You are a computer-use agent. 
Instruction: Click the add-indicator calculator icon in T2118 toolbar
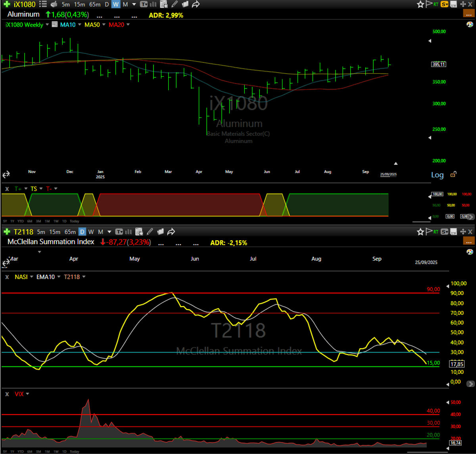(x=139, y=232)
